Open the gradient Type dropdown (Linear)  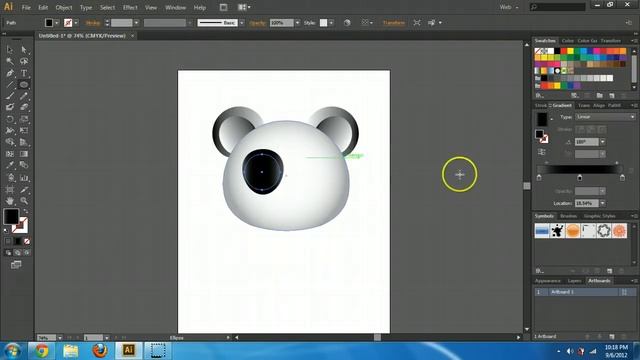(x=605, y=117)
